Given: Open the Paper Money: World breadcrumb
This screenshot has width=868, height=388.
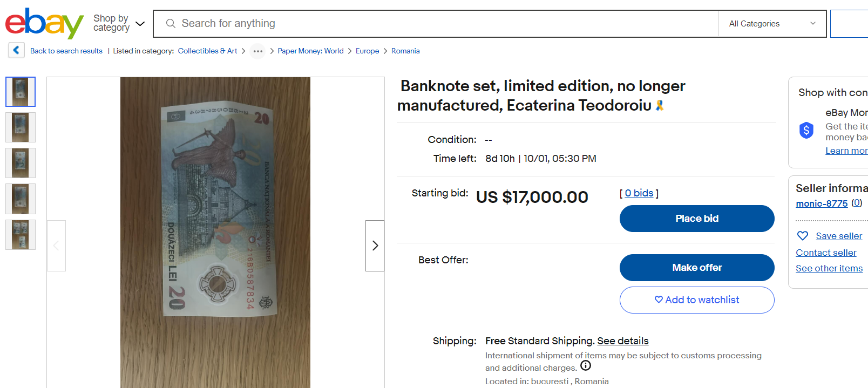Looking at the screenshot, I should coord(310,51).
